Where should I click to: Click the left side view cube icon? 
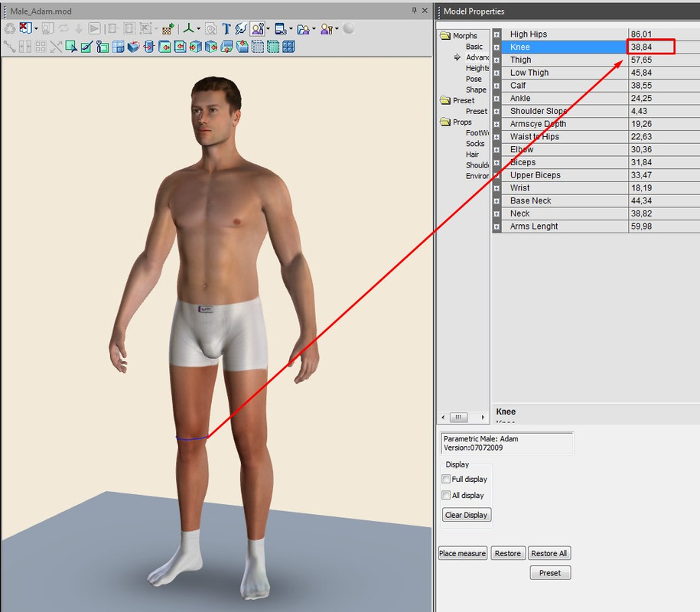tap(196, 47)
